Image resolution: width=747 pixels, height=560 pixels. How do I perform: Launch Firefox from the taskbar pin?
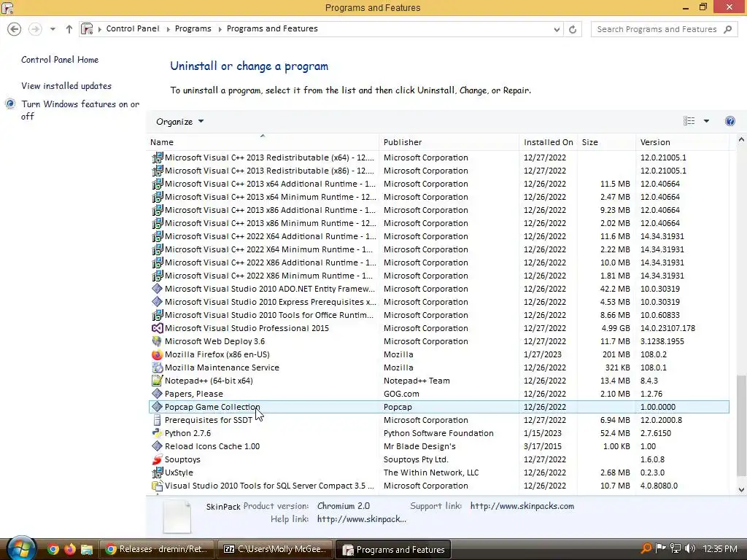click(70, 550)
